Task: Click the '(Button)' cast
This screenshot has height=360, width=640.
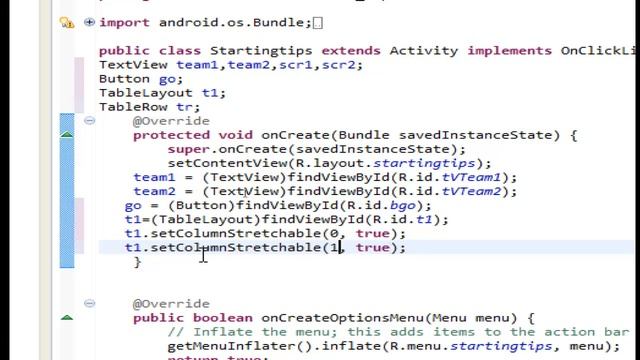Action: point(202,205)
